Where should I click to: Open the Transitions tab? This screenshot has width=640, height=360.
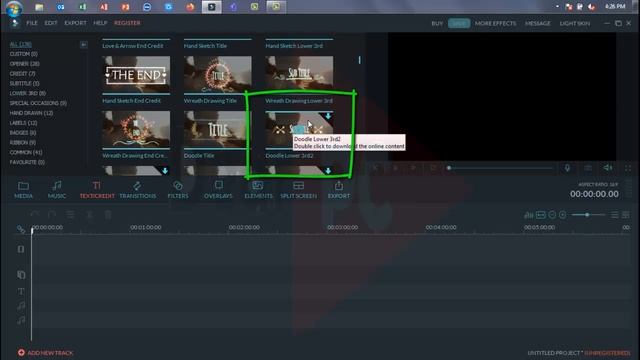[138, 190]
